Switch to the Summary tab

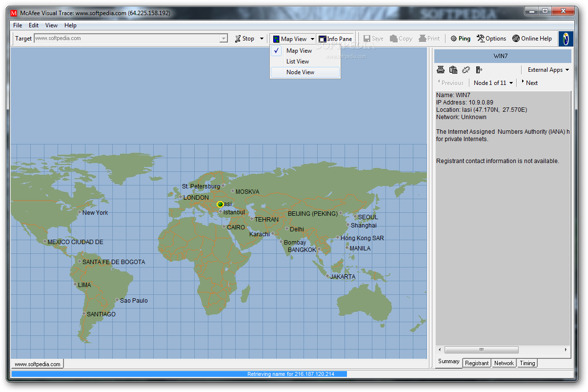448,362
